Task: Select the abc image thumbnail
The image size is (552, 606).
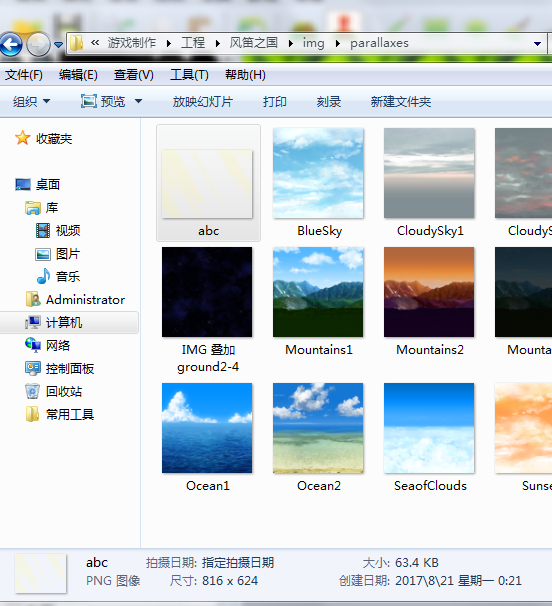Action: pyautogui.click(x=207, y=184)
